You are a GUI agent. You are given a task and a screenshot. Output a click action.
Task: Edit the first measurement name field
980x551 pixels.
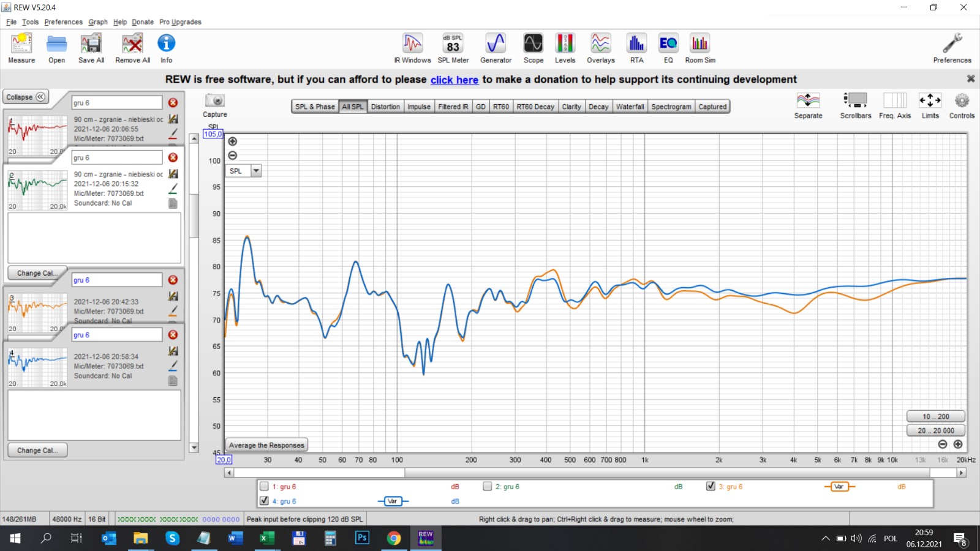(117, 103)
